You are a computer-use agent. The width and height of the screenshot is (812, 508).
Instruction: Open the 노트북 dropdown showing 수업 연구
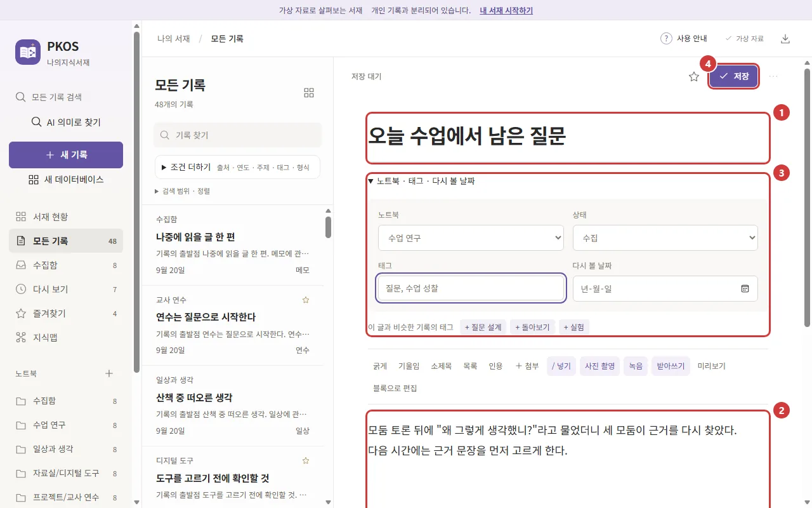point(471,238)
